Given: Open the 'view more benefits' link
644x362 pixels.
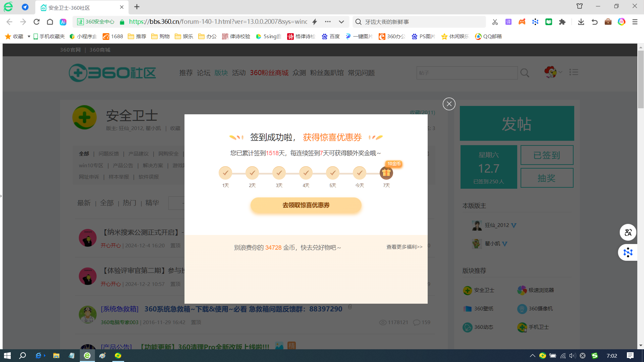Looking at the screenshot, I should 404,247.
